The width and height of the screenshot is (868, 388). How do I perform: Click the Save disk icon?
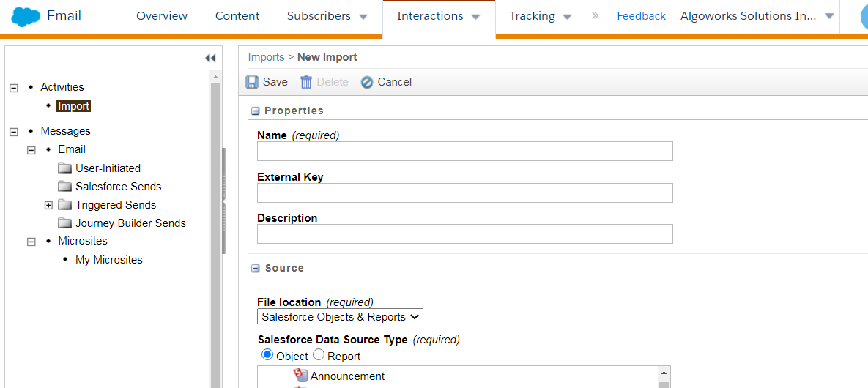pos(252,82)
